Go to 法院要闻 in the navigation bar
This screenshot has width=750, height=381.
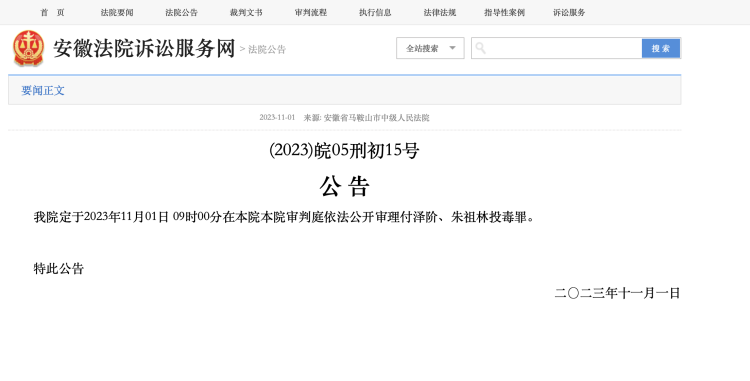point(117,12)
